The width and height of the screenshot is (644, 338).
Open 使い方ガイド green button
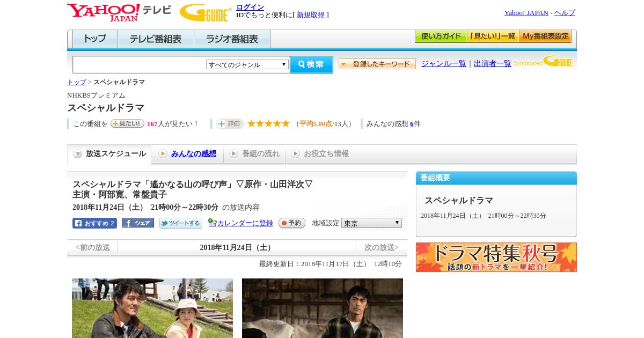click(x=441, y=36)
